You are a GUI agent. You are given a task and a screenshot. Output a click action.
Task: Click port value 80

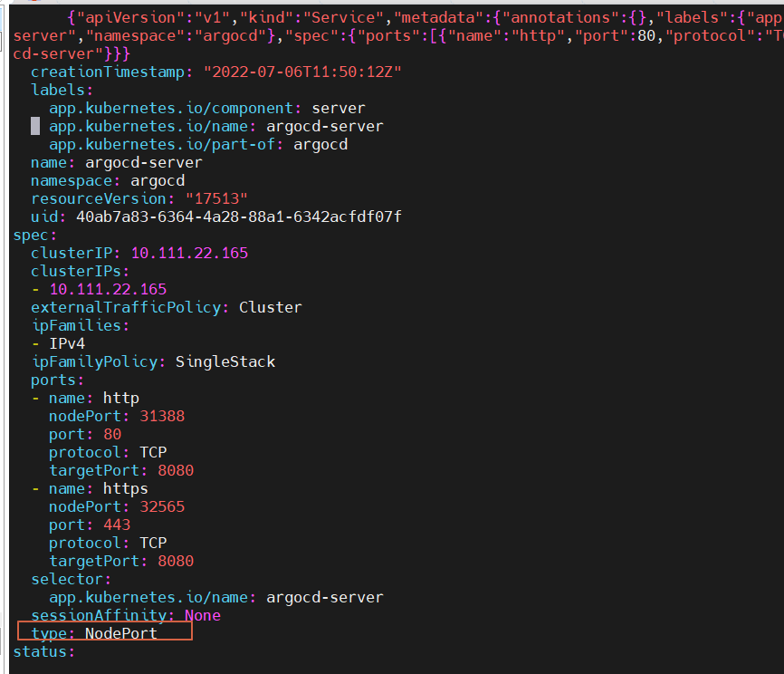click(112, 434)
